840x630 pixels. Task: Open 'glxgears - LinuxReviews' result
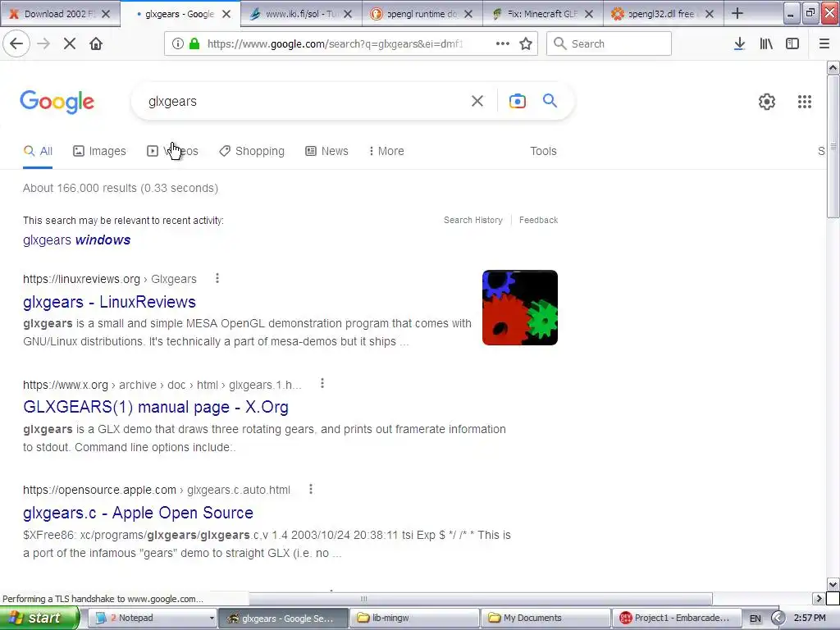tap(109, 302)
